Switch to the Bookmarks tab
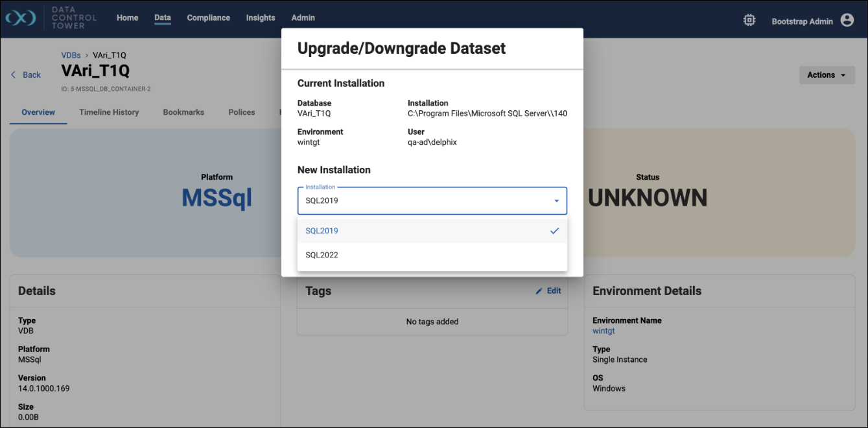 click(x=183, y=112)
